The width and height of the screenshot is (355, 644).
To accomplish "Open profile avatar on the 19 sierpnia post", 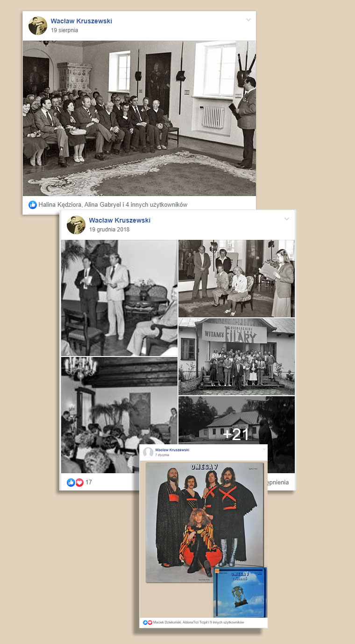I will point(38,26).
